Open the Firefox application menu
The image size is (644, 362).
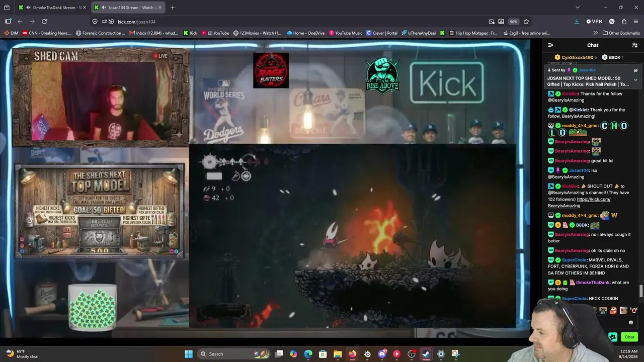click(x=636, y=22)
